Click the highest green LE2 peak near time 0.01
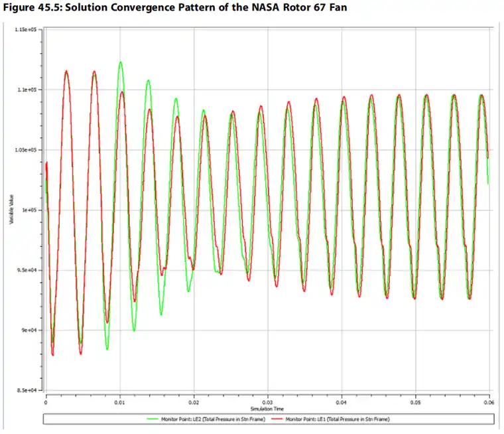Screen dimensions: 504x434 (x=121, y=62)
